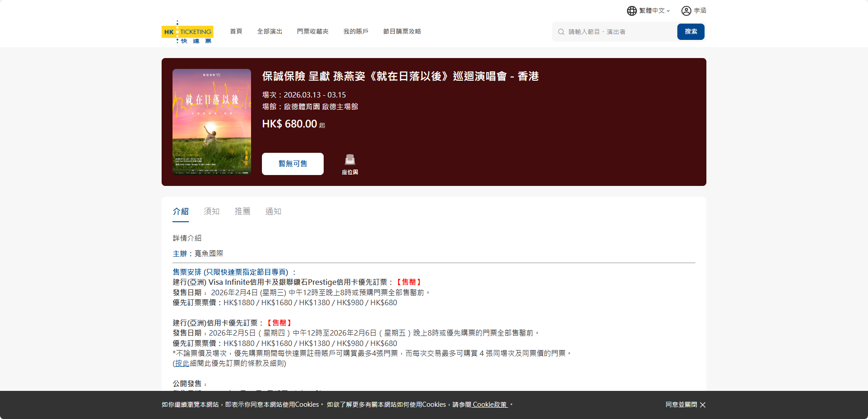The image size is (868, 419).
Task: Switch to the 須知 tab
Action: (212, 211)
